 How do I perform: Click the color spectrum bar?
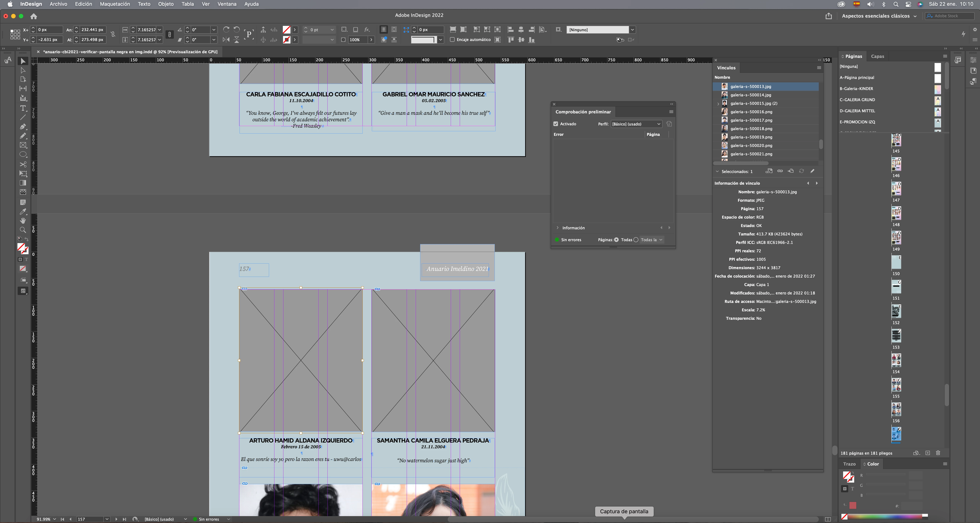[x=884, y=516]
